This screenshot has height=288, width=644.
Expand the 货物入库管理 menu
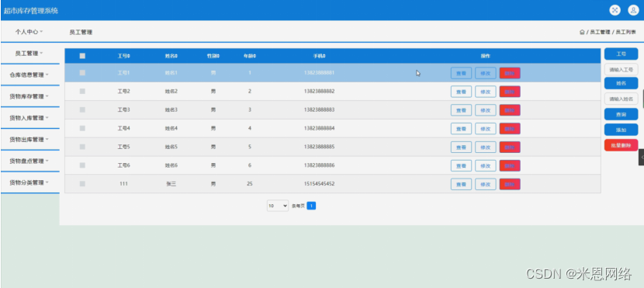[29, 118]
